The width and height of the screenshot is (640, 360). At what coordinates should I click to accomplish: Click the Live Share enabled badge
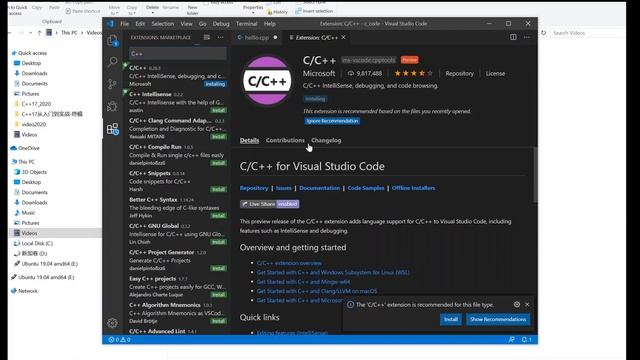coord(269,204)
